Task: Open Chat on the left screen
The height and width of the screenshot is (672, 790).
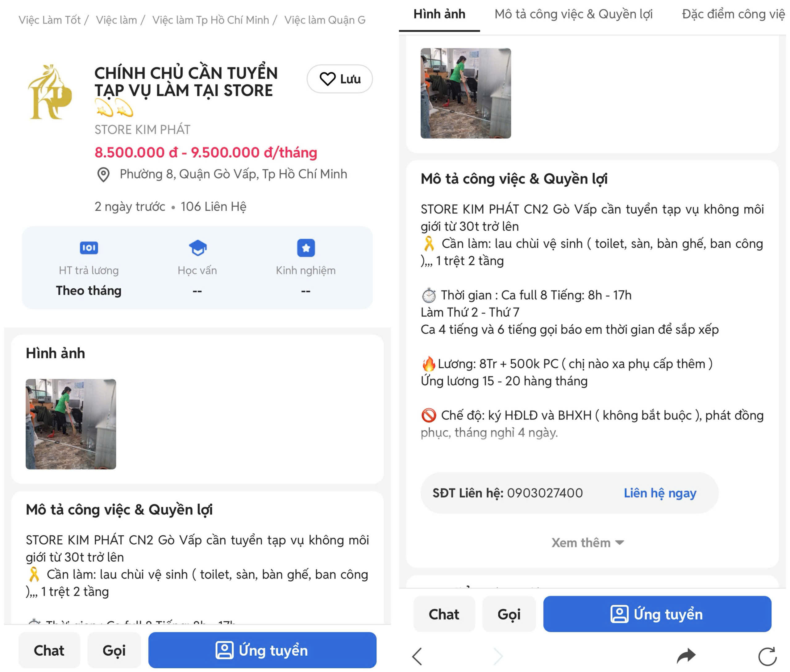Action: pyautogui.click(x=49, y=650)
